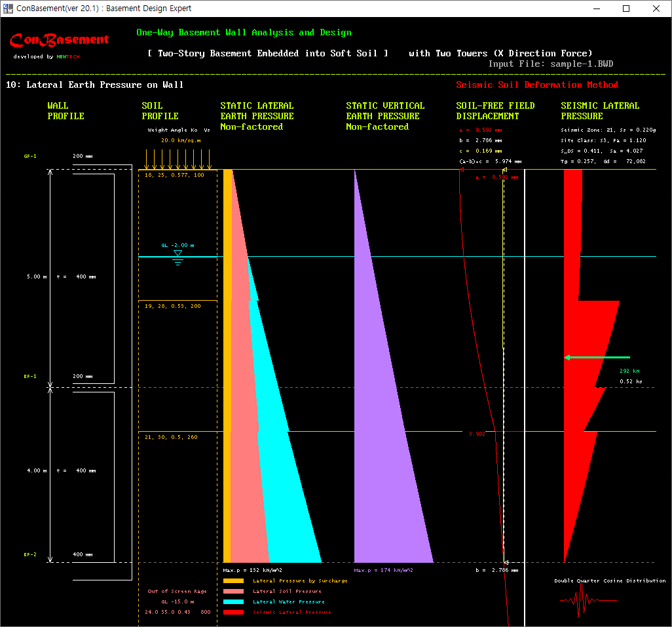Click the pink Lateral Soil Pressure swatch
Viewport: 672px width, 627px height.
[233, 591]
